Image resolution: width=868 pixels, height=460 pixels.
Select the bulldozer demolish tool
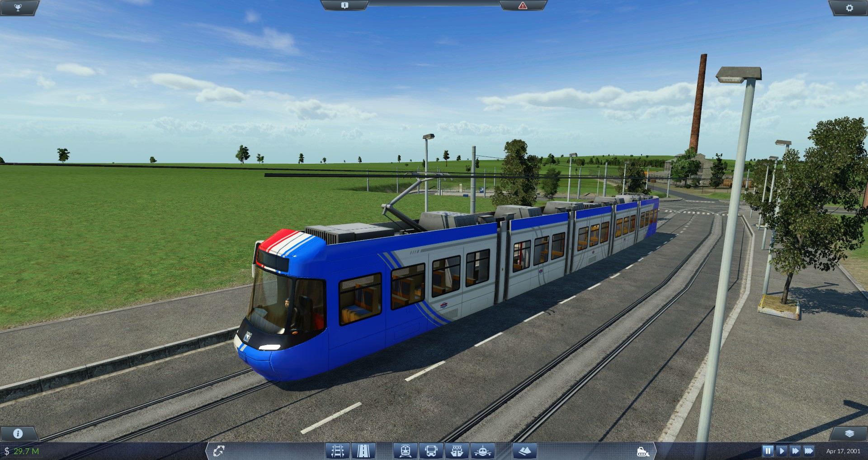(643, 451)
